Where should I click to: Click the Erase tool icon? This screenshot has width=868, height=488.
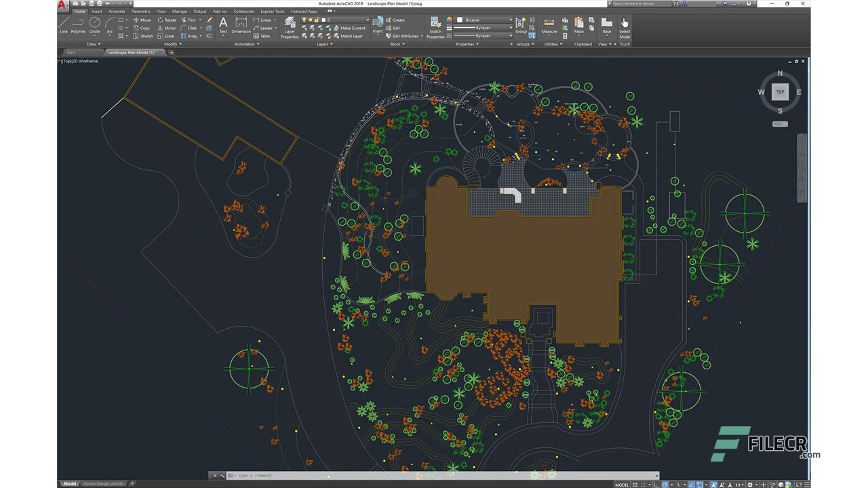pos(210,20)
